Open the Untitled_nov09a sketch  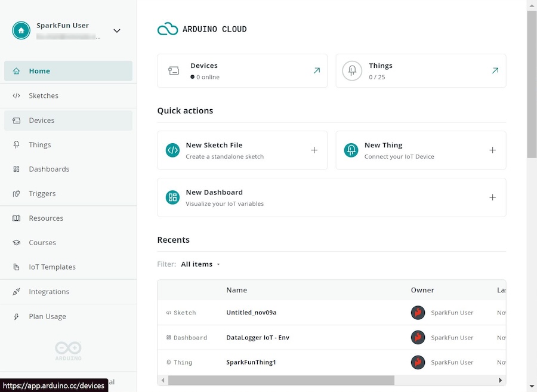click(x=251, y=313)
